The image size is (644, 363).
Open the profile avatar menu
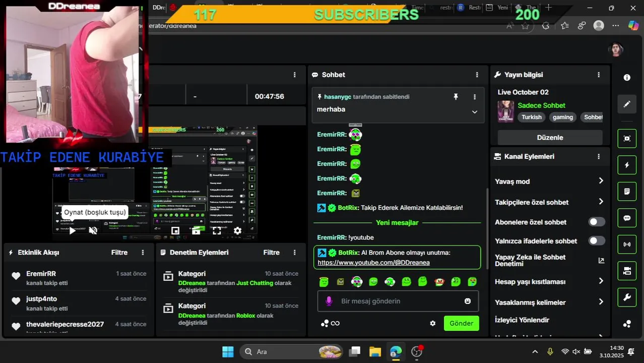tap(616, 49)
